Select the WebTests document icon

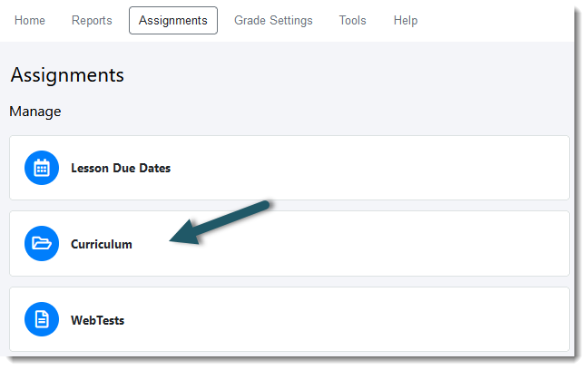pos(42,319)
